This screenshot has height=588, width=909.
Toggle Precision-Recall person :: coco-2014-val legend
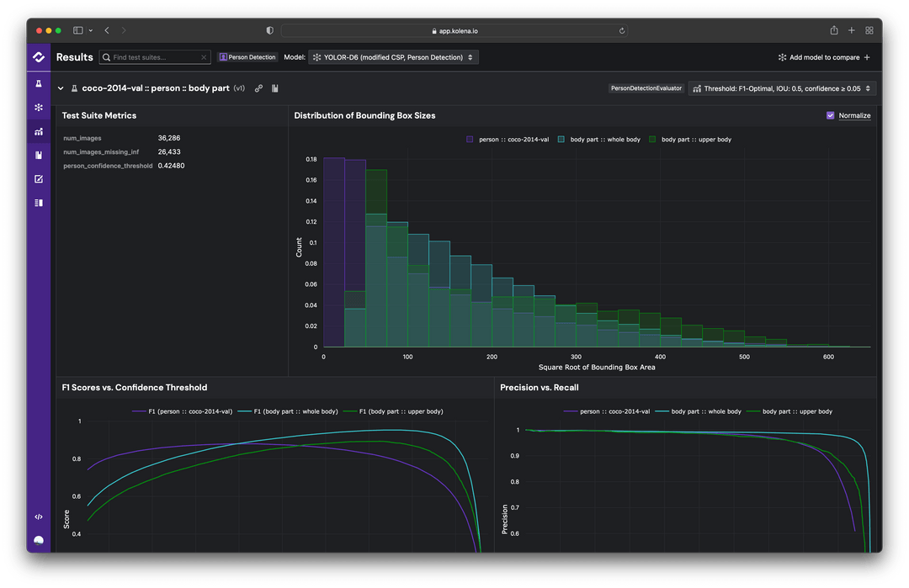[607, 411]
